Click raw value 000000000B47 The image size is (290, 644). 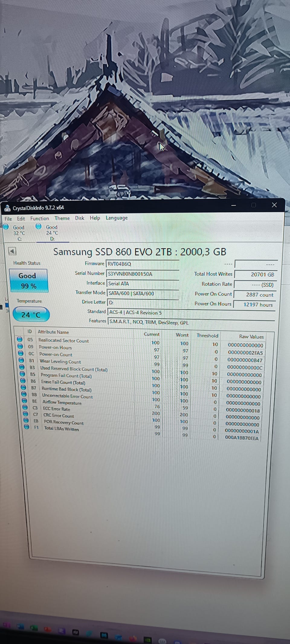[x=245, y=360]
